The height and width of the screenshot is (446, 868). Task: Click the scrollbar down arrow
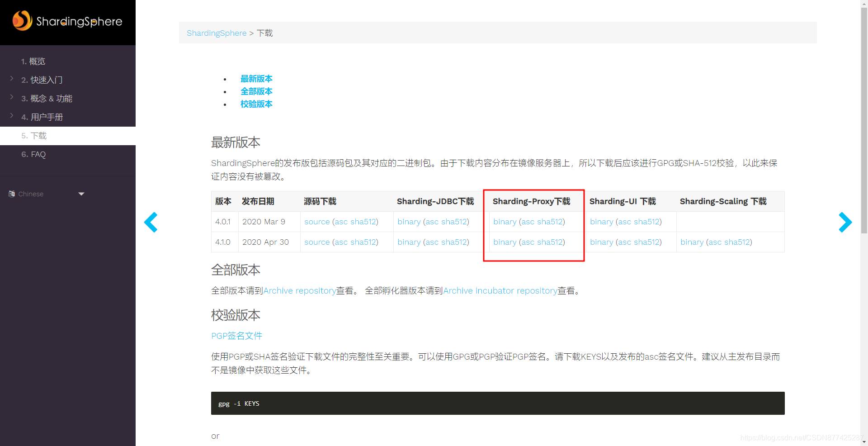[864, 442]
